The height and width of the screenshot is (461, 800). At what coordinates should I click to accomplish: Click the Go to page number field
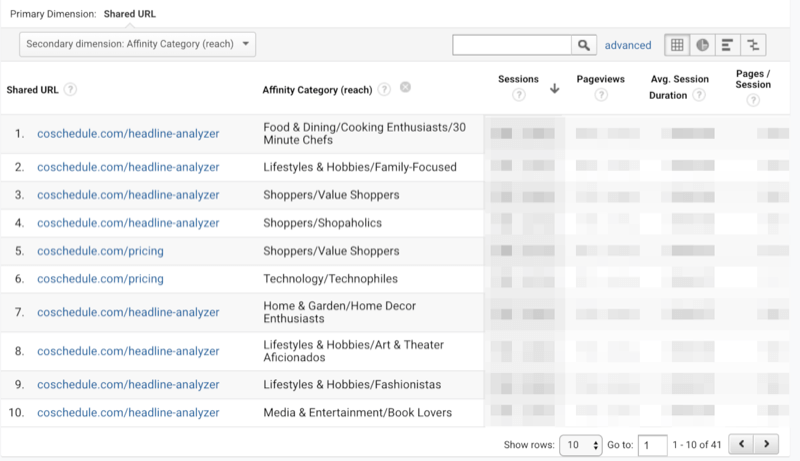(x=653, y=445)
